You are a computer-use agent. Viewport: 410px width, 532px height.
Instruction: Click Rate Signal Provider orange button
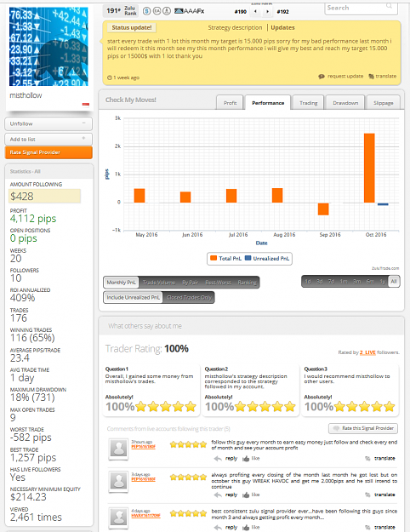48,152
